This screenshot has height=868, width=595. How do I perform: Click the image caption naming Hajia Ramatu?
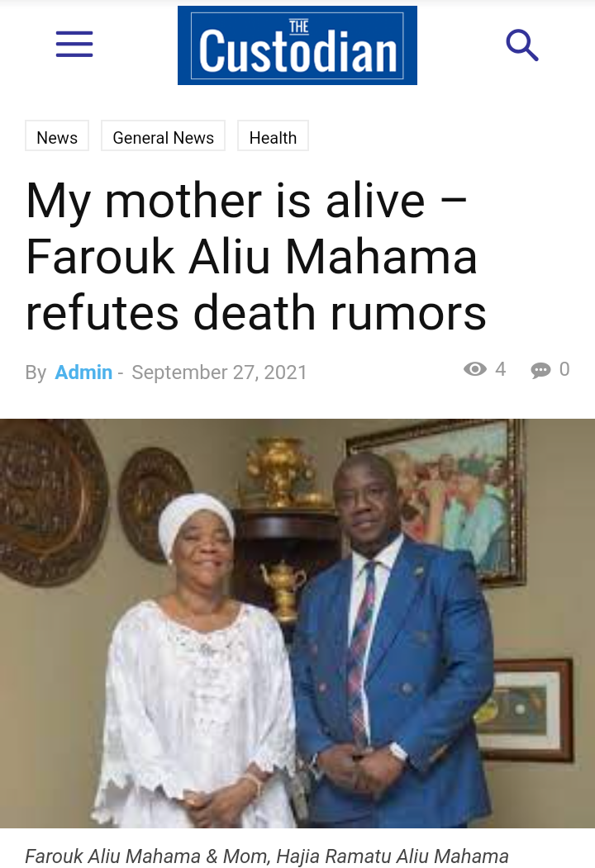coord(267,856)
